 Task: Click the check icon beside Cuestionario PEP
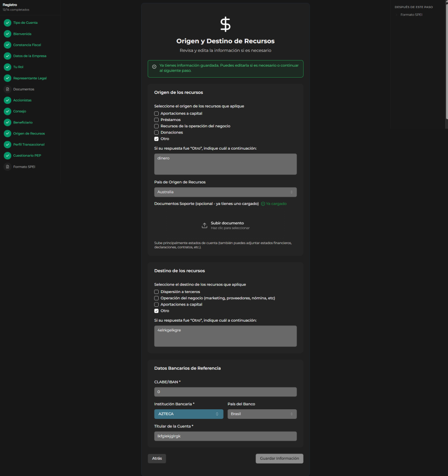(x=8, y=156)
